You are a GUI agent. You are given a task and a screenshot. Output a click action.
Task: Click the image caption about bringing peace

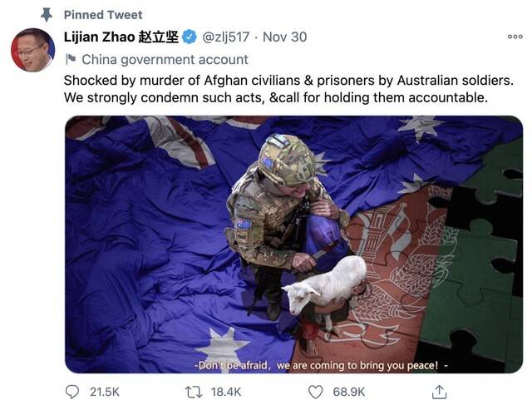point(321,366)
